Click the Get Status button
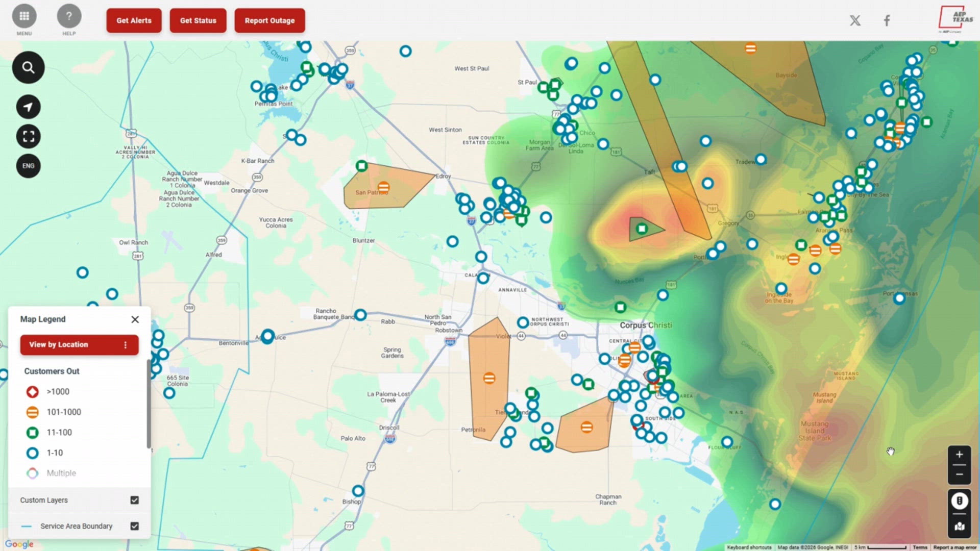980x551 pixels. click(198, 20)
